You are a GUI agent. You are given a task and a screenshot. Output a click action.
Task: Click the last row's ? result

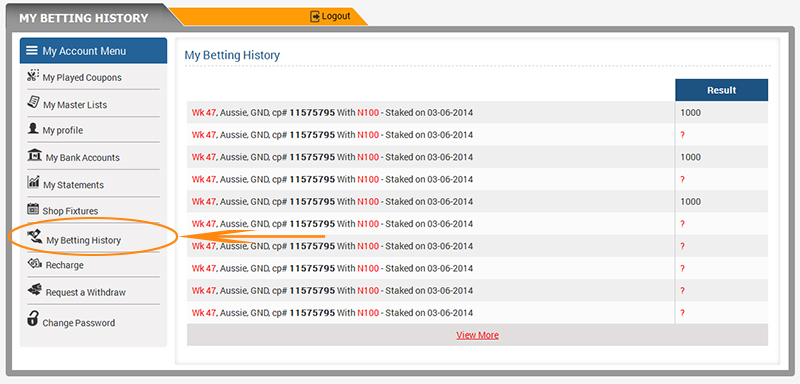tap(683, 313)
